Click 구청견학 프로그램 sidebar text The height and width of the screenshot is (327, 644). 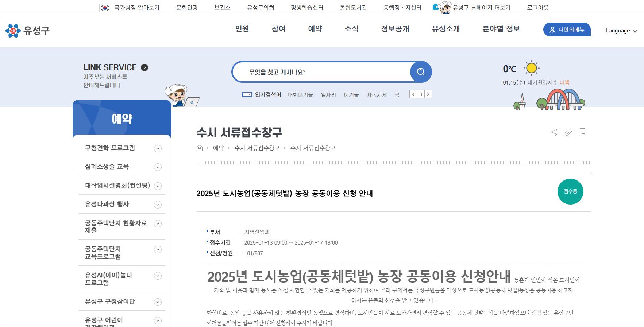pyautogui.click(x=110, y=148)
